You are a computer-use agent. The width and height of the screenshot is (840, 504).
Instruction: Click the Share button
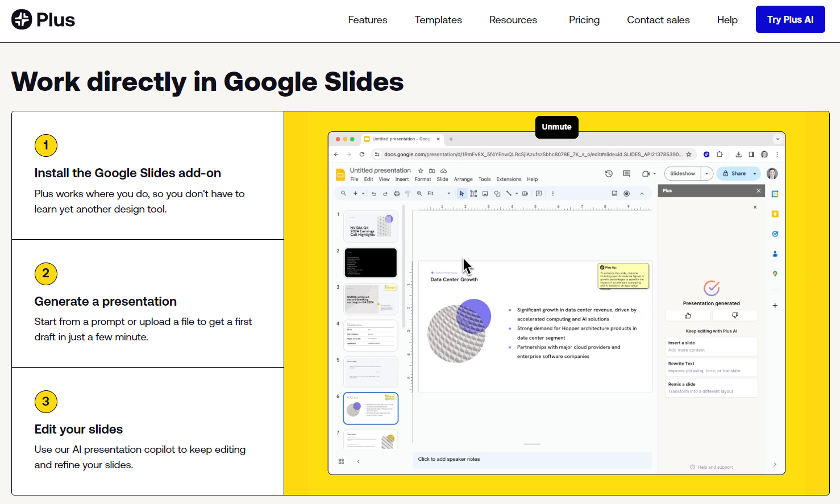pos(734,174)
